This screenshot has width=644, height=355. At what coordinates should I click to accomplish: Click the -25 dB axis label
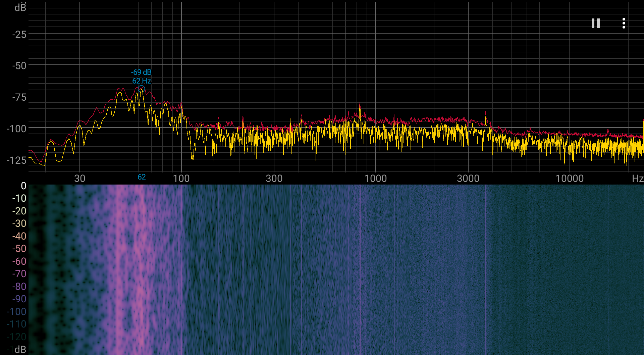(19, 34)
